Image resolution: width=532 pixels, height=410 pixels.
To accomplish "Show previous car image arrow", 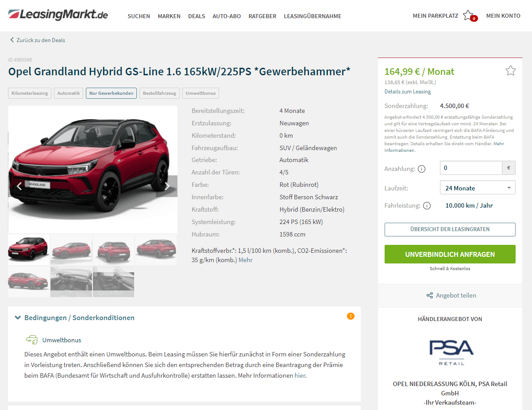I will pyautogui.click(x=19, y=186).
